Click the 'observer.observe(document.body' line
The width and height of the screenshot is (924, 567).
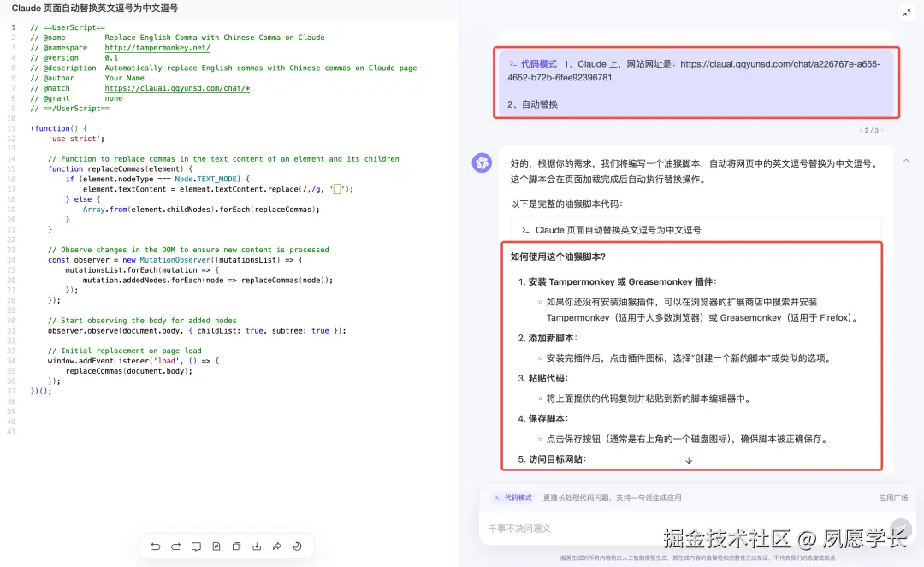[197, 331]
